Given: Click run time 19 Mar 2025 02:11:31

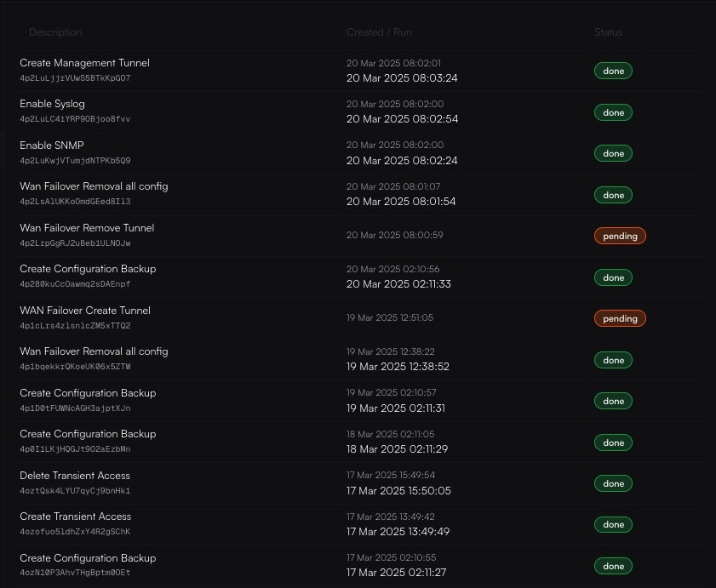Looking at the screenshot, I should pos(395,408).
